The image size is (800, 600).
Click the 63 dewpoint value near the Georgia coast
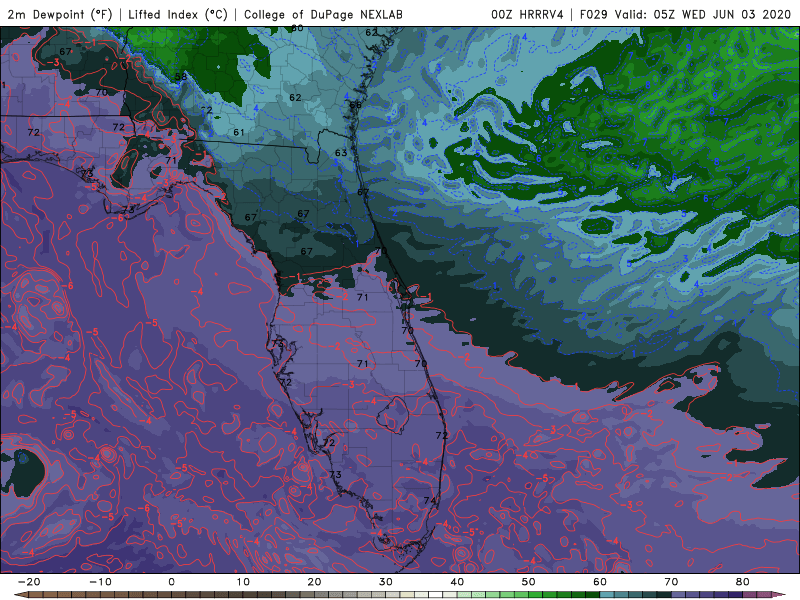coord(341,153)
